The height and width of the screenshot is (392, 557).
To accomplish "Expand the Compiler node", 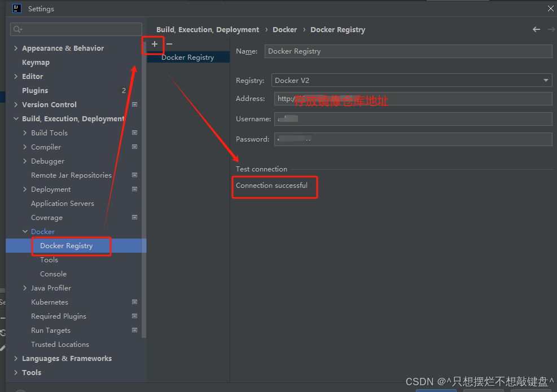I will 25,147.
